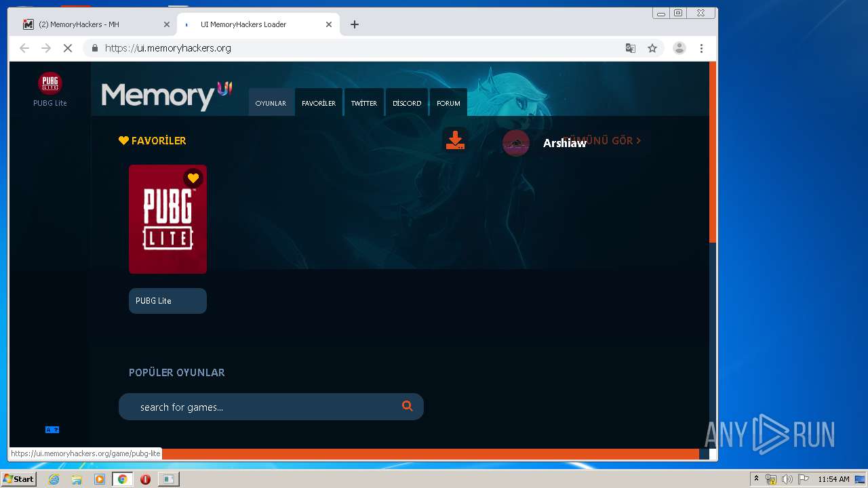Launch Internet Explorer from taskbar
This screenshot has width=868, height=488.
click(x=54, y=479)
